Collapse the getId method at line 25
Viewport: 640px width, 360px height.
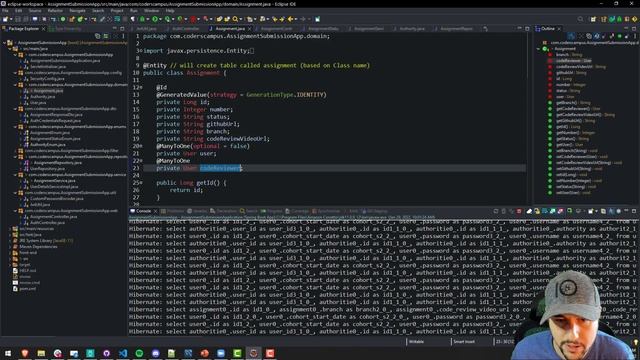[141, 183]
